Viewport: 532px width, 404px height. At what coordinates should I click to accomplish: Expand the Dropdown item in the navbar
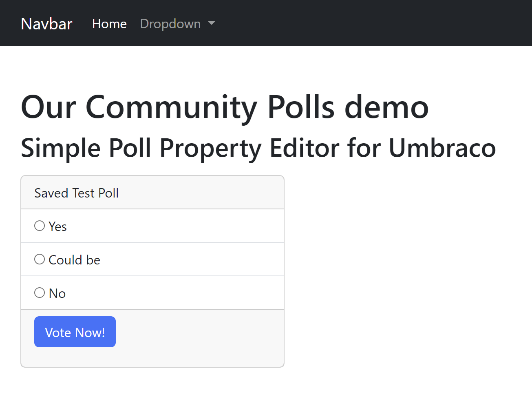[170, 24]
